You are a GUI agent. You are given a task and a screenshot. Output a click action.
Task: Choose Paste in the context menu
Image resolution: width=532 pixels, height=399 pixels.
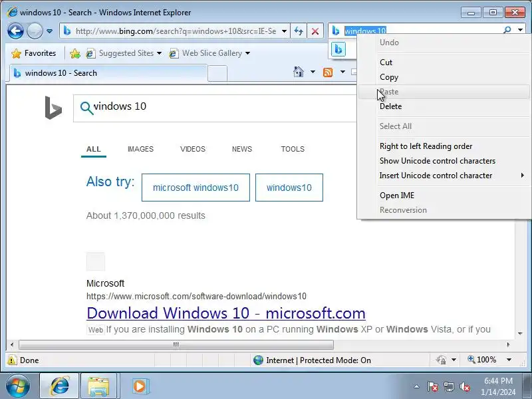(x=444, y=92)
